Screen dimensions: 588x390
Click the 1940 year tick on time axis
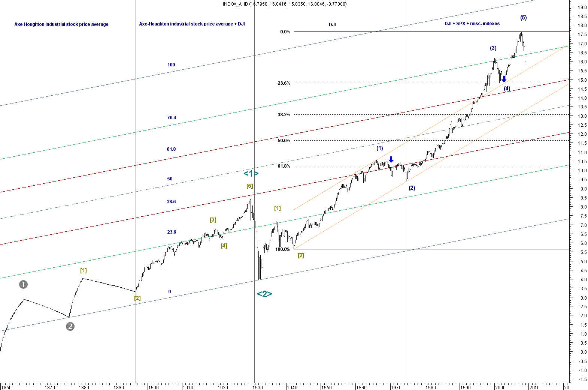(x=292, y=387)
